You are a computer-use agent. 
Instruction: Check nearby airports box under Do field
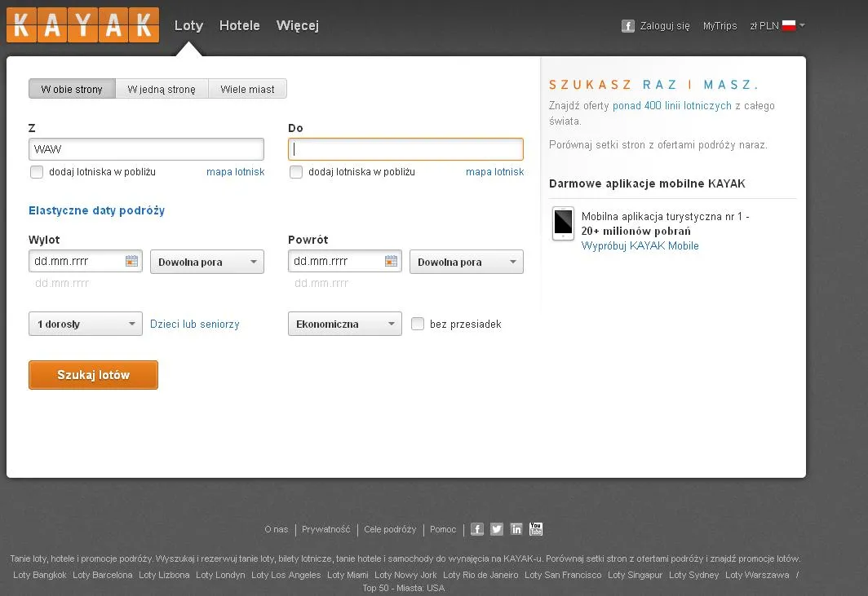point(296,172)
